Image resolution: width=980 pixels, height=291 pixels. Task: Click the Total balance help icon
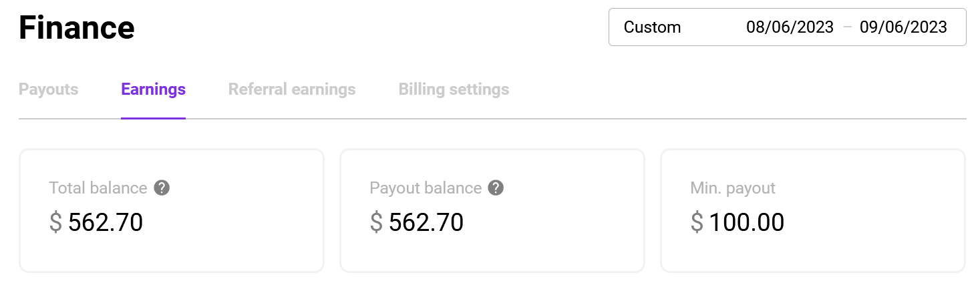click(x=162, y=188)
